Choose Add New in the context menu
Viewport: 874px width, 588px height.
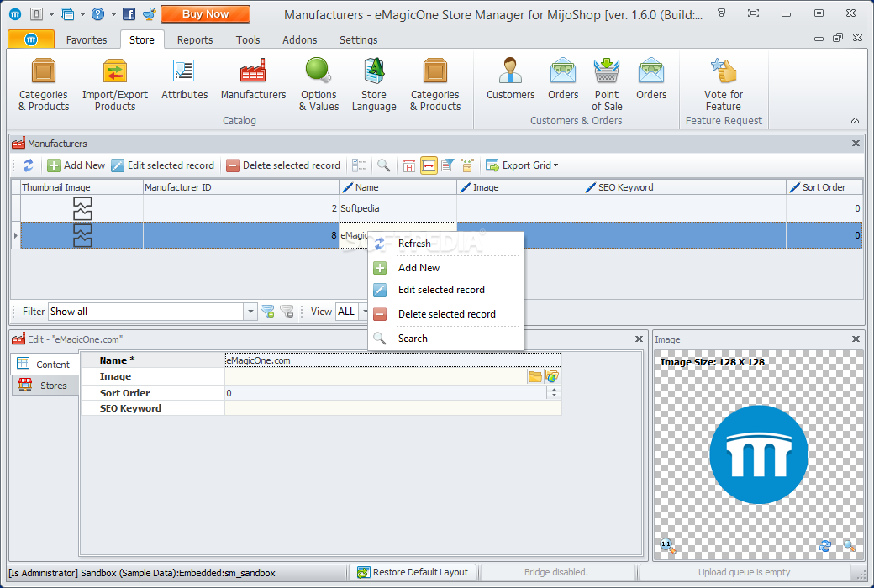pyautogui.click(x=446, y=268)
